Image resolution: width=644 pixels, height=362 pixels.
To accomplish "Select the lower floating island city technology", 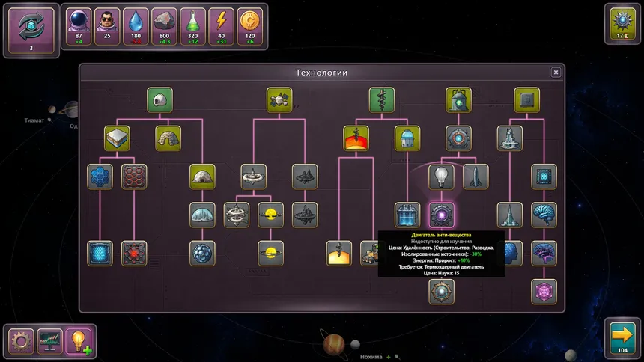I will [x=305, y=215].
